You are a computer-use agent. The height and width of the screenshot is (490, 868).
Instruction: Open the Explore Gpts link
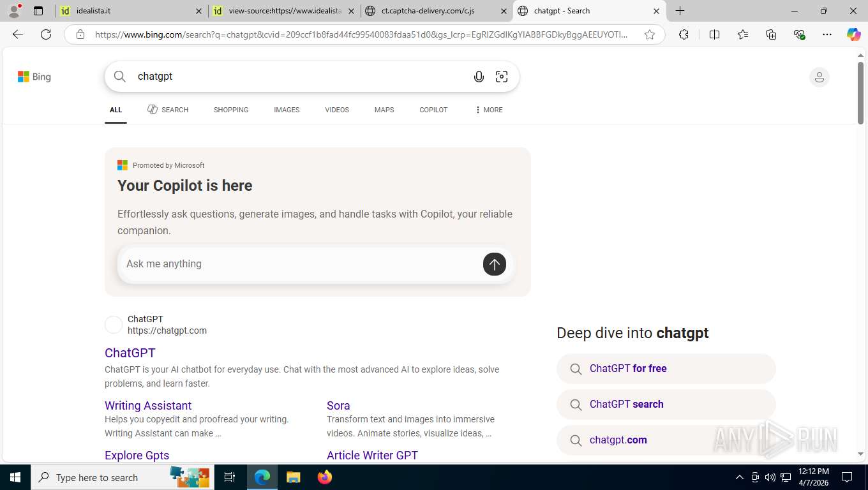pyautogui.click(x=137, y=456)
